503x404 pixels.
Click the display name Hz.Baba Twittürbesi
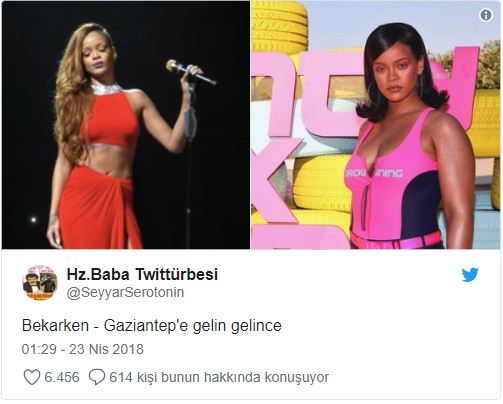point(142,274)
